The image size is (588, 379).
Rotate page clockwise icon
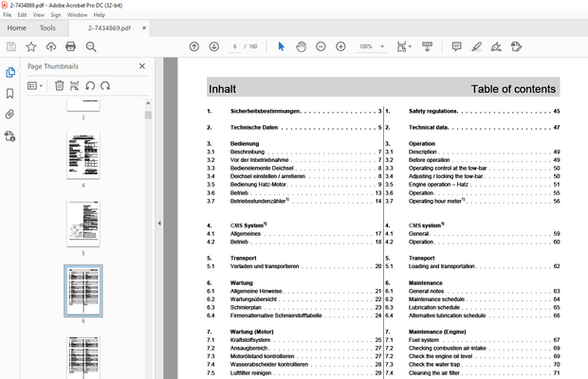coord(105,86)
